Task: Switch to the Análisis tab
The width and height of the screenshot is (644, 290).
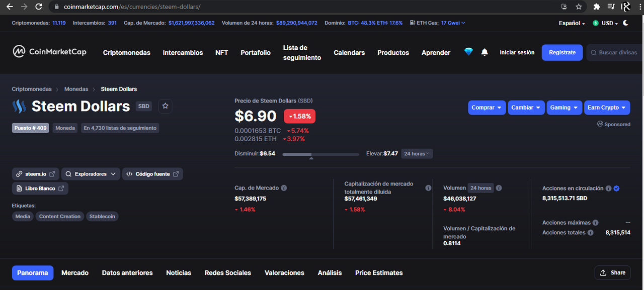Action: (330, 273)
